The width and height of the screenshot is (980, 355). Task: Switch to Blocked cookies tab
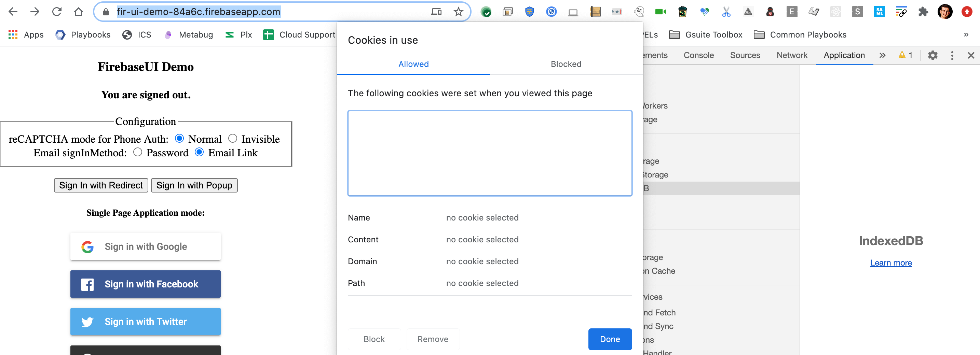pos(566,64)
